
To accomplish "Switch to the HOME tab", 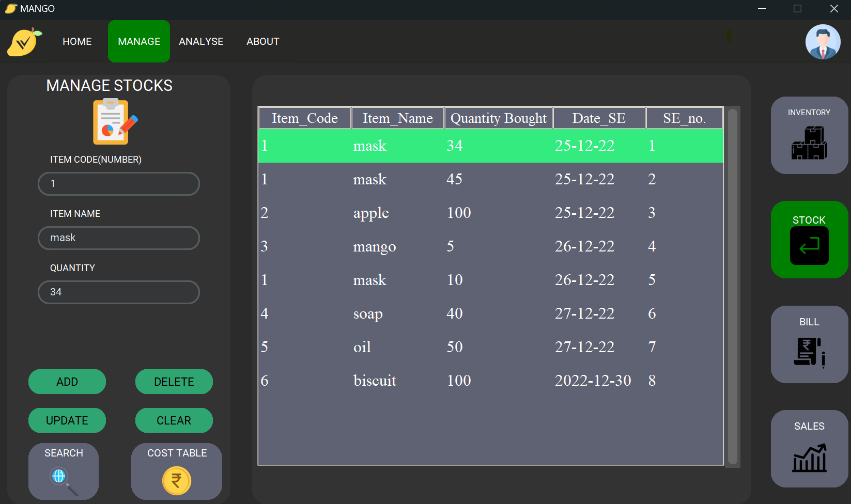I will pyautogui.click(x=76, y=41).
